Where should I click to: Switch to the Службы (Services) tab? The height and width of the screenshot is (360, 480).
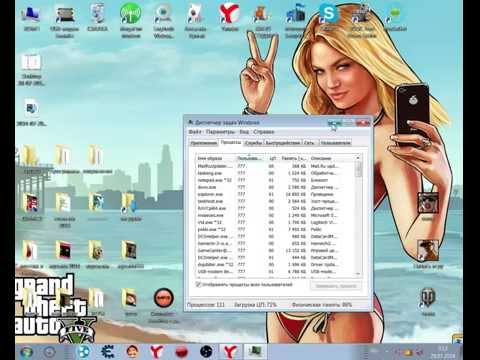[x=253, y=143]
